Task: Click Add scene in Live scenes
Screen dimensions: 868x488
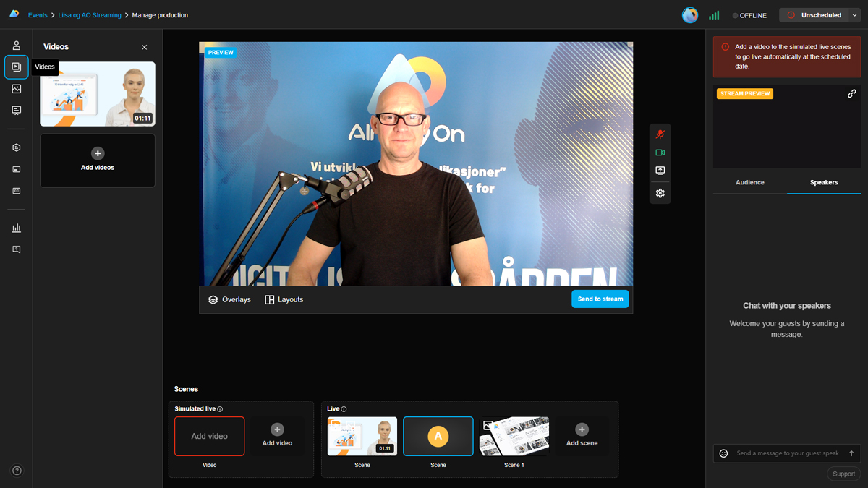Action: tap(582, 436)
